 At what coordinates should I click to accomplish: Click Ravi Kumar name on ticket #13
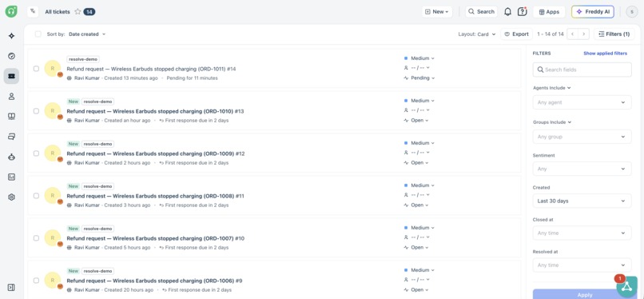click(87, 121)
